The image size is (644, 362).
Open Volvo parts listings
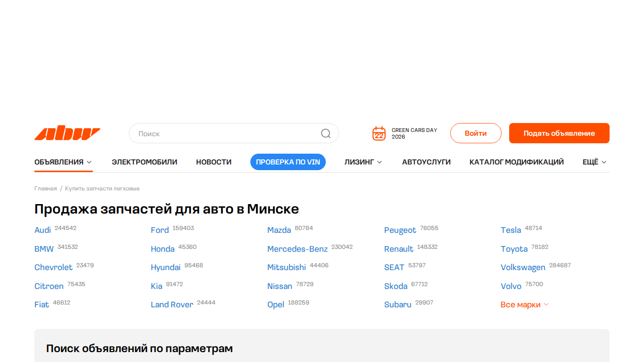(511, 286)
